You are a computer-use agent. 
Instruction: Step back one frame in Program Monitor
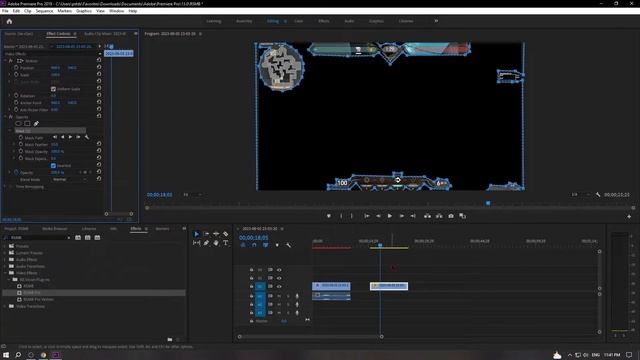[x=378, y=216]
